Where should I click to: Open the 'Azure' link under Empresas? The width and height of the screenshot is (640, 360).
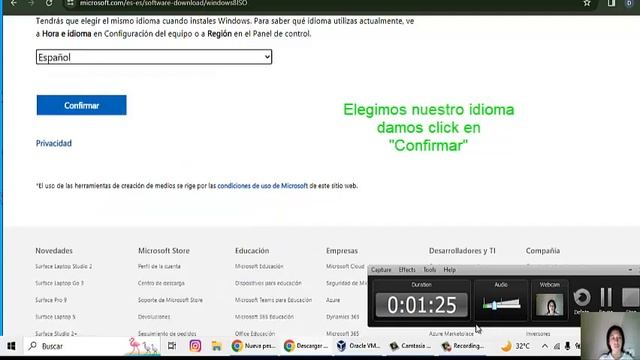tap(333, 300)
